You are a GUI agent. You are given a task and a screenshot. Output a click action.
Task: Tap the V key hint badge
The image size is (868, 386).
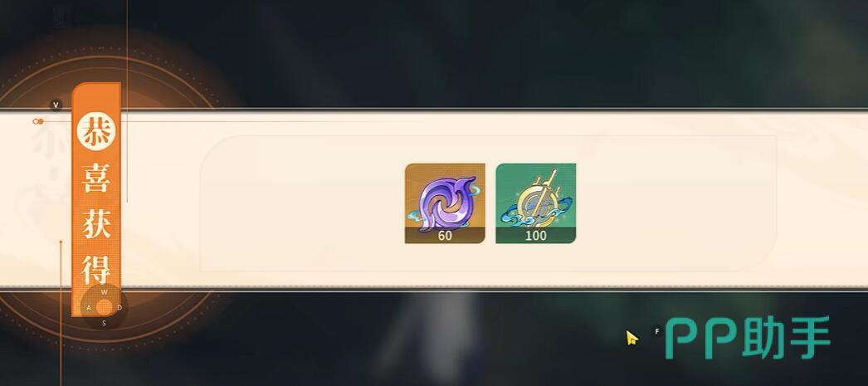point(56,105)
